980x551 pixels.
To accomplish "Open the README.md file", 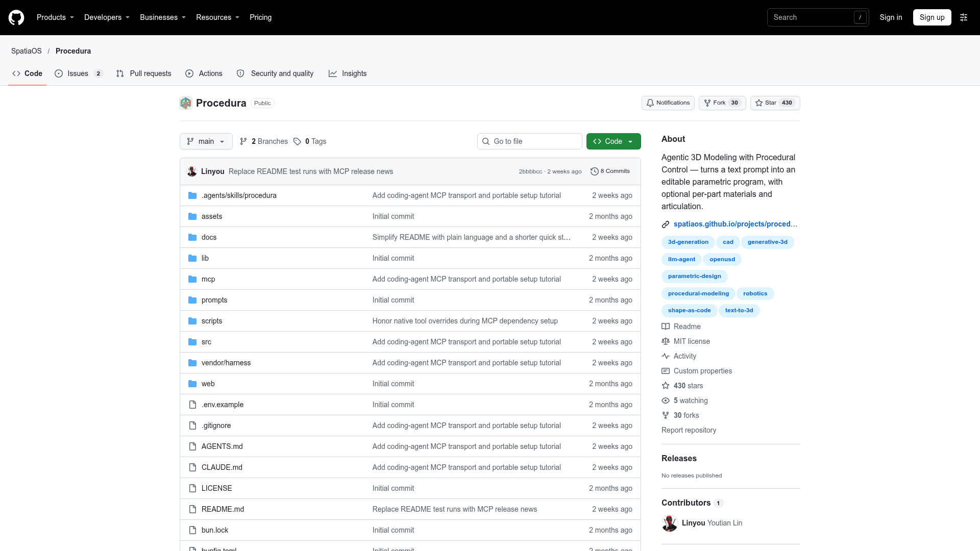I will coord(223,509).
